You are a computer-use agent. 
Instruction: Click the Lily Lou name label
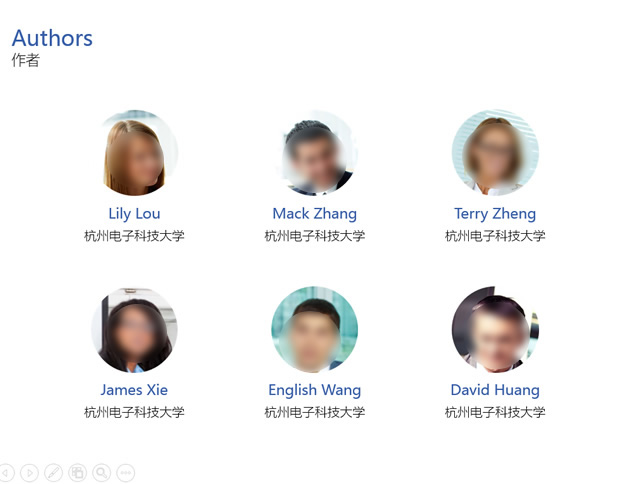coord(134,214)
